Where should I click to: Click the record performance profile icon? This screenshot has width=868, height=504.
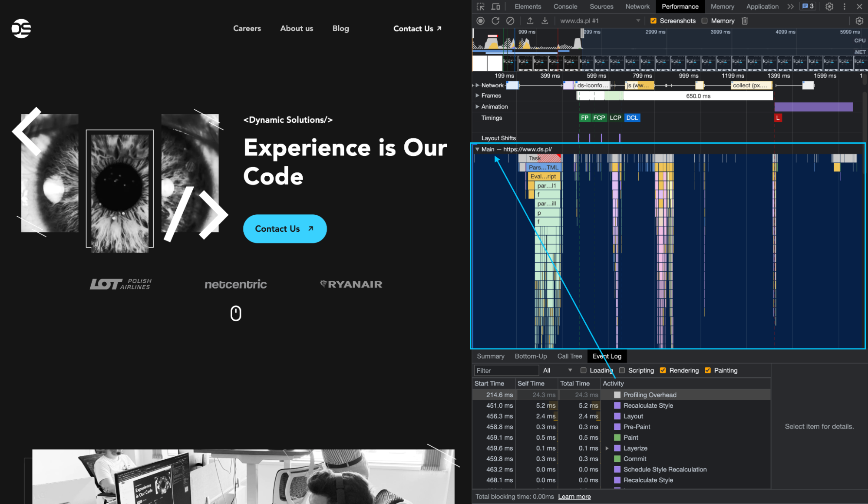tap(480, 21)
